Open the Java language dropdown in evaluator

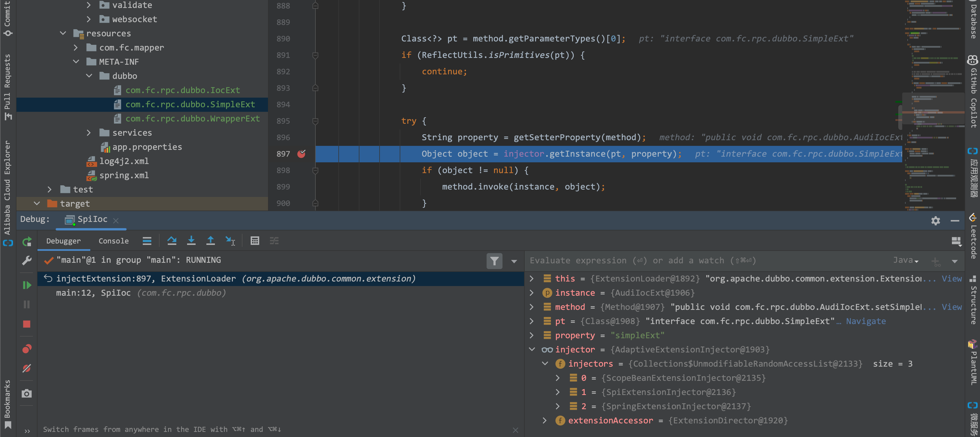point(906,260)
